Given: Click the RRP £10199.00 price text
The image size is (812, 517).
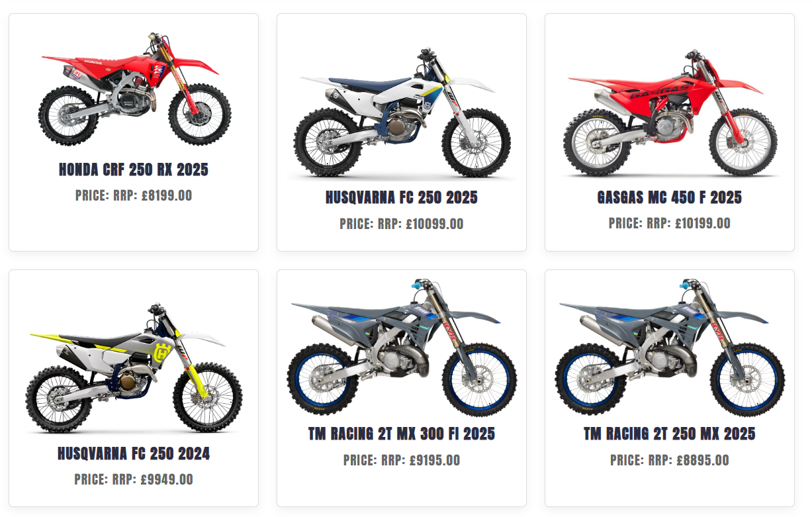Looking at the screenshot, I should pyautogui.click(x=670, y=223).
